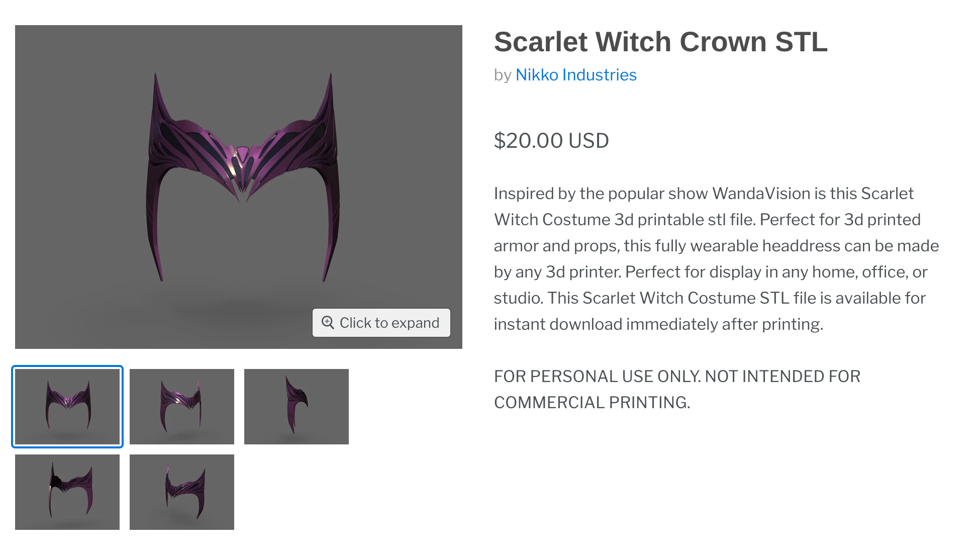Click the 'COMMERCIAL PRINTING.' line of text

point(592,403)
